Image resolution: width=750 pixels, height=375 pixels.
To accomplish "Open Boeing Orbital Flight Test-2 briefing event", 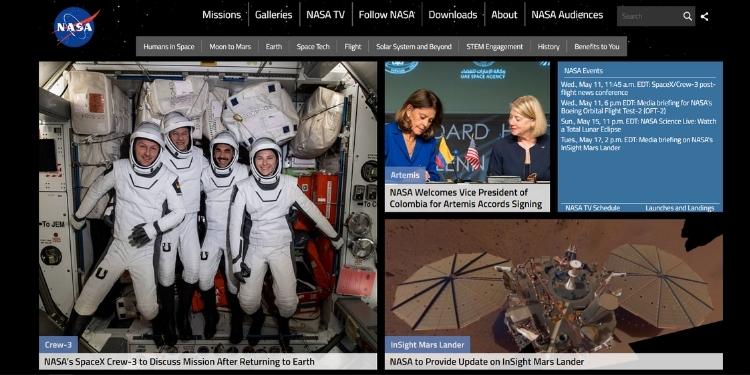I will 636,107.
